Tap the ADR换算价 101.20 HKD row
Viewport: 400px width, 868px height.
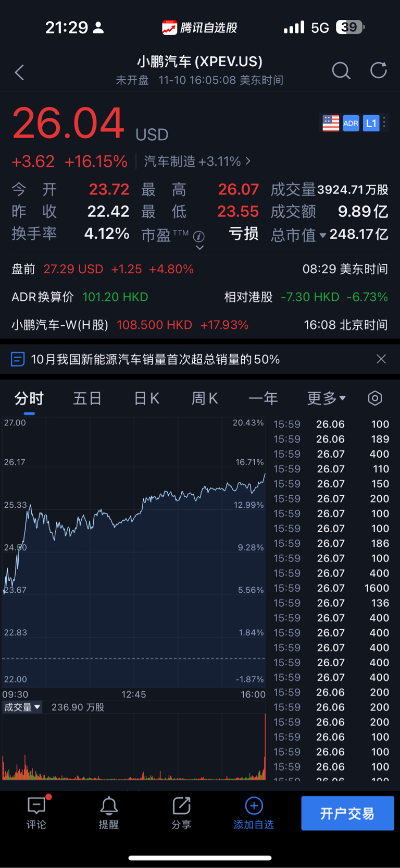pyautogui.click(x=80, y=297)
